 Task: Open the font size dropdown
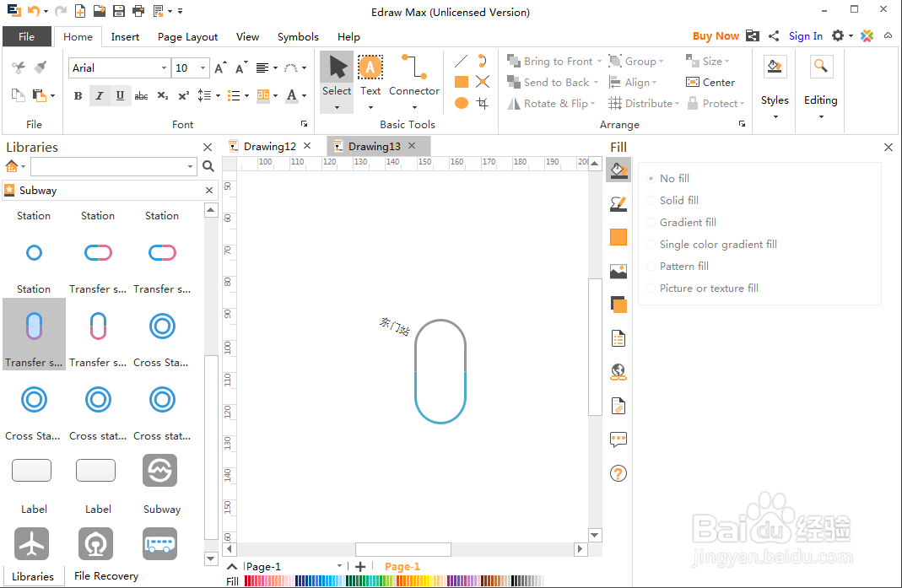click(x=203, y=67)
